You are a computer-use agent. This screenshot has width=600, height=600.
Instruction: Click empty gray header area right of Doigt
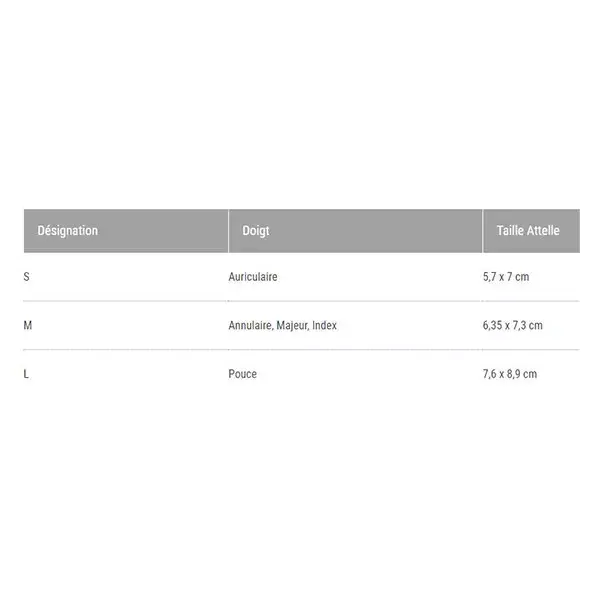[x=375, y=231]
